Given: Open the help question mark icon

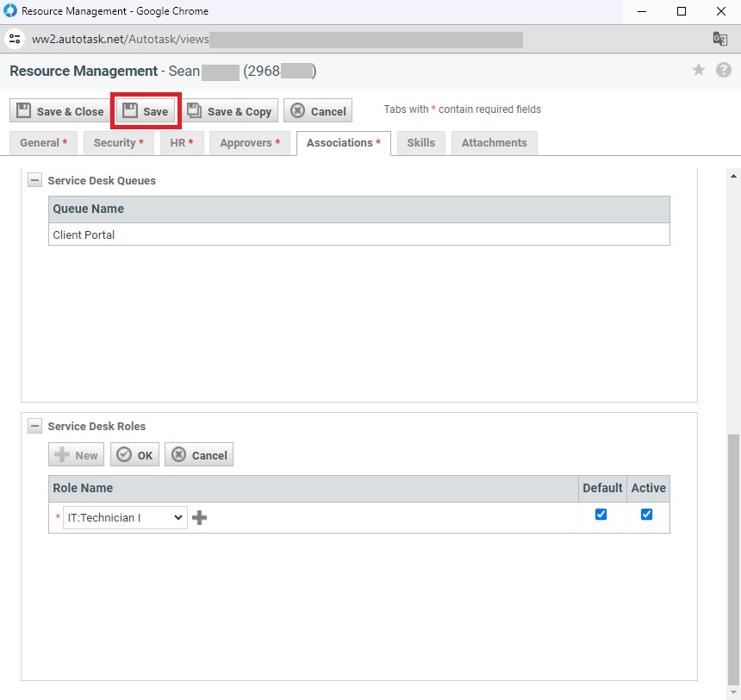Looking at the screenshot, I should 723,71.
